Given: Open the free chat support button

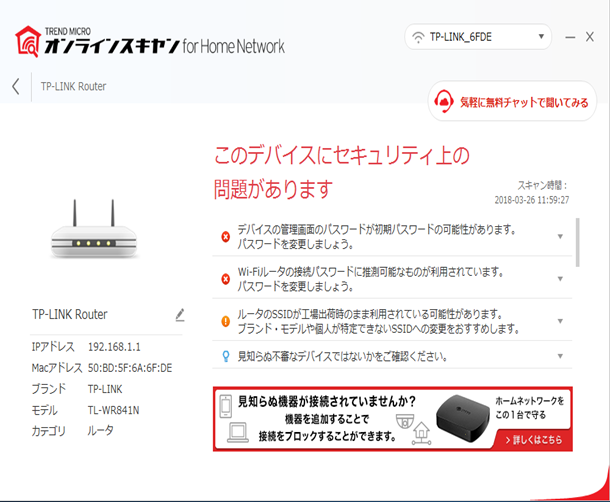Looking at the screenshot, I should (512, 101).
